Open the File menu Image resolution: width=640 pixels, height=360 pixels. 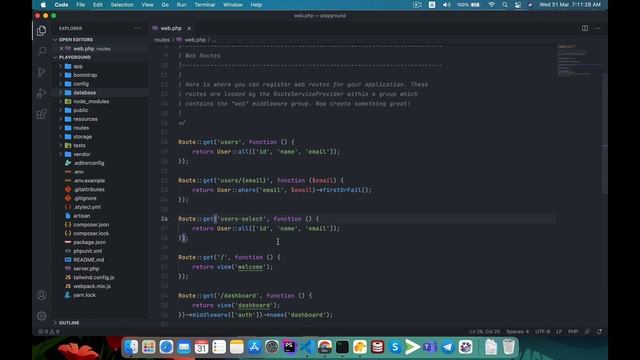coord(81,5)
